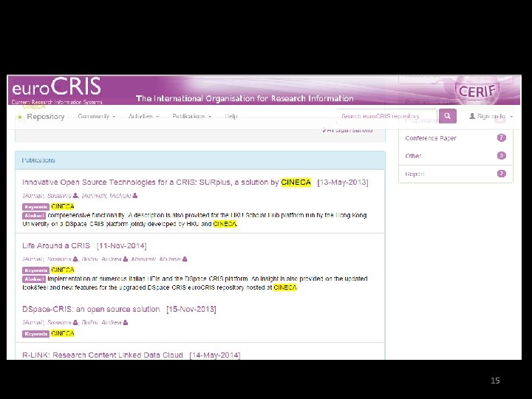This screenshot has height=399, width=532.
Task: Click person icon after Bollini in Life Around a CRIS
Action: [126, 259]
